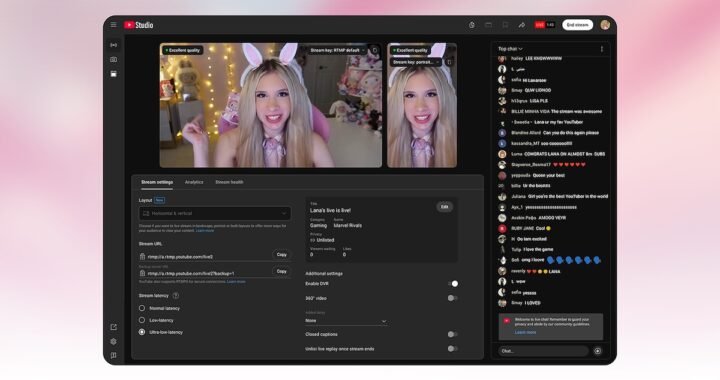The width and height of the screenshot is (720, 380).
Task: Switch to the Analytics tab
Action: [x=194, y=182]
